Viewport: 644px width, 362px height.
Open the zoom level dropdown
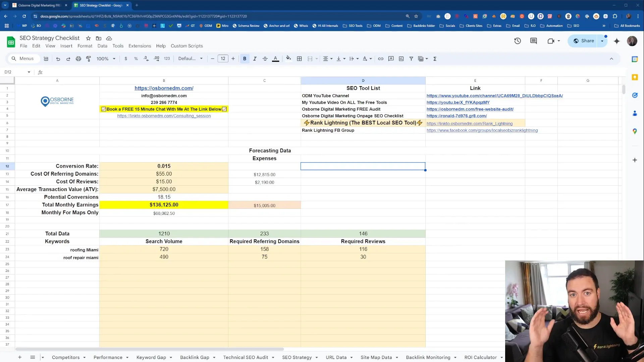106,59
